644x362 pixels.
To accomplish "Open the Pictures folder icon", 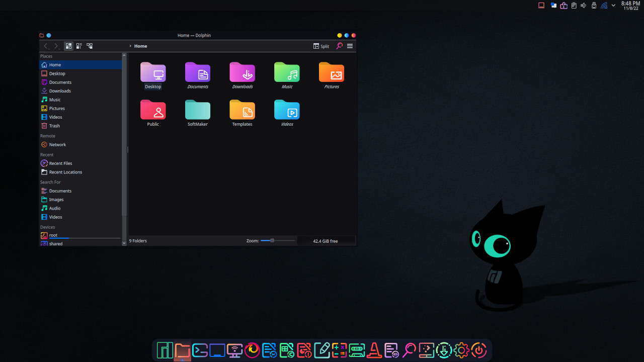I will point(332,73).
